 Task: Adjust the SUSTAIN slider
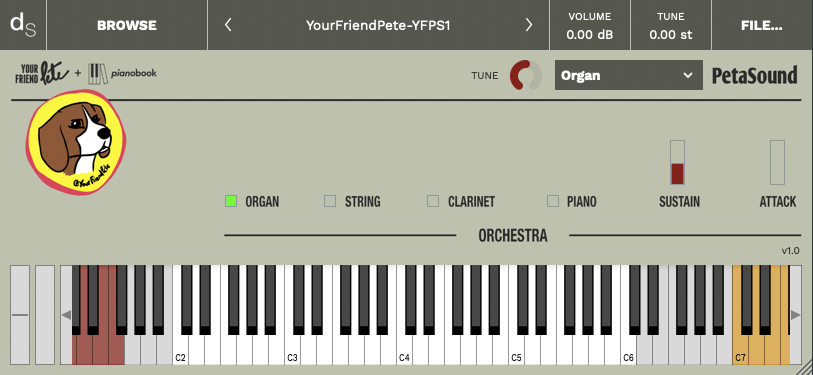click(677, 162)
